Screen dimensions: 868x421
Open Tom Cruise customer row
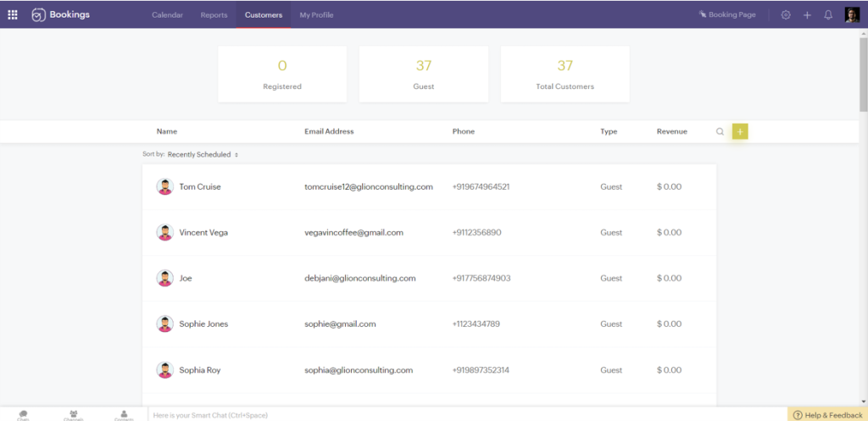click(x=200, y=186)
